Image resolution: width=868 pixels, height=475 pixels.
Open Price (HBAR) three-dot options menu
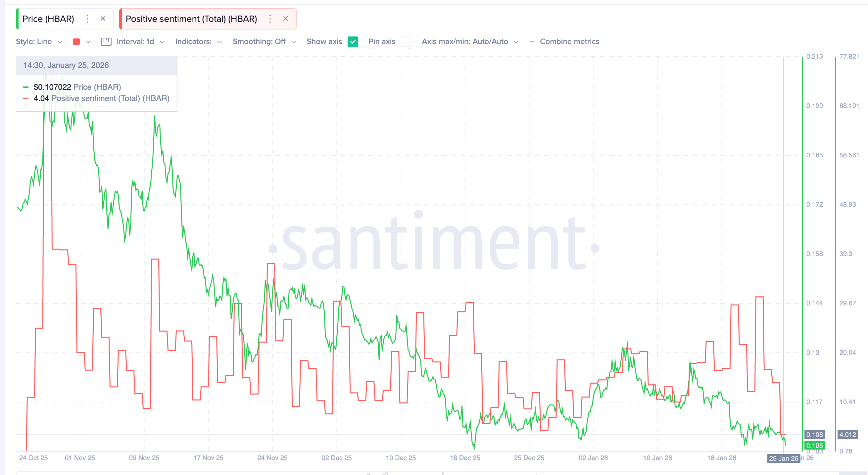(x=87, y=19)
